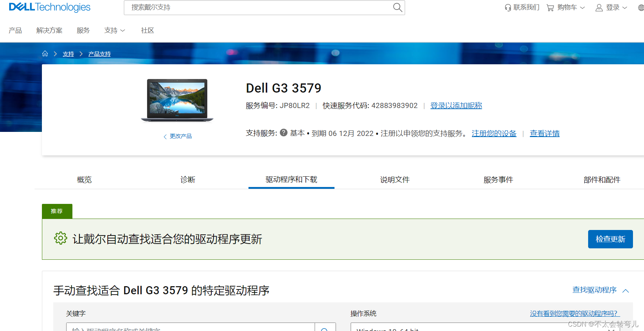
Task: Click the Dell G3 3579 product title
Action: tap(283, 88)
